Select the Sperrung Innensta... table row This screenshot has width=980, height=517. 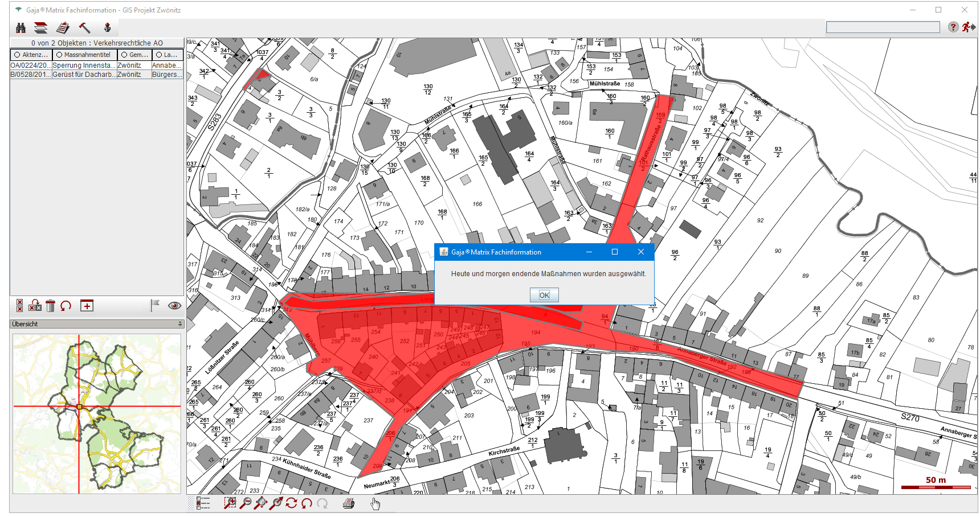pyautogui.click(x=84, y=65)
